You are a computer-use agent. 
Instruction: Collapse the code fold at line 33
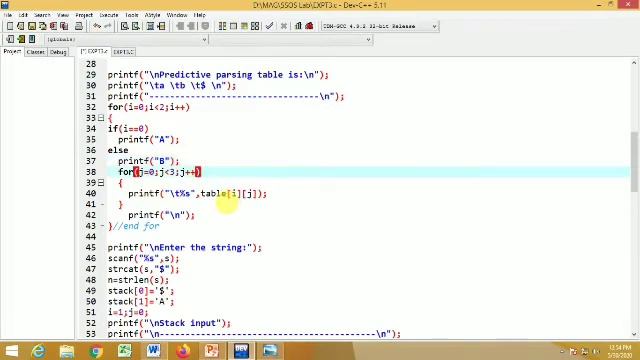101,118
